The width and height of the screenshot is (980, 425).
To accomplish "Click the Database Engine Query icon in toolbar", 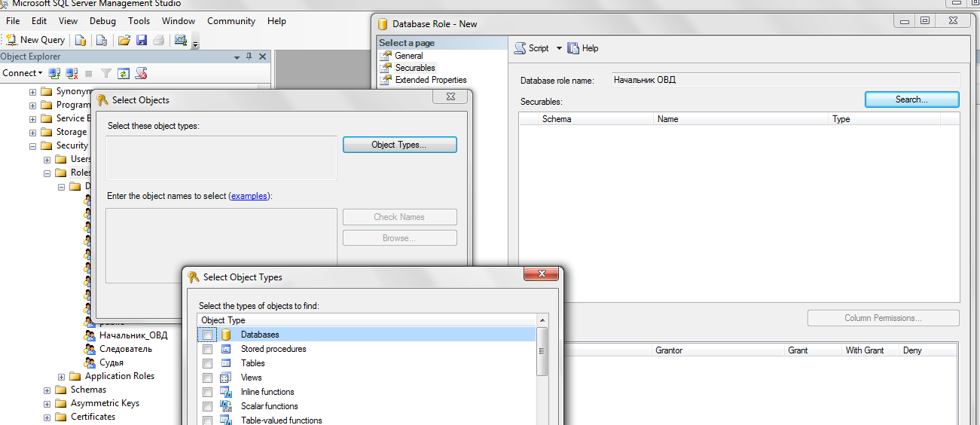I will [x=81, y=40].
